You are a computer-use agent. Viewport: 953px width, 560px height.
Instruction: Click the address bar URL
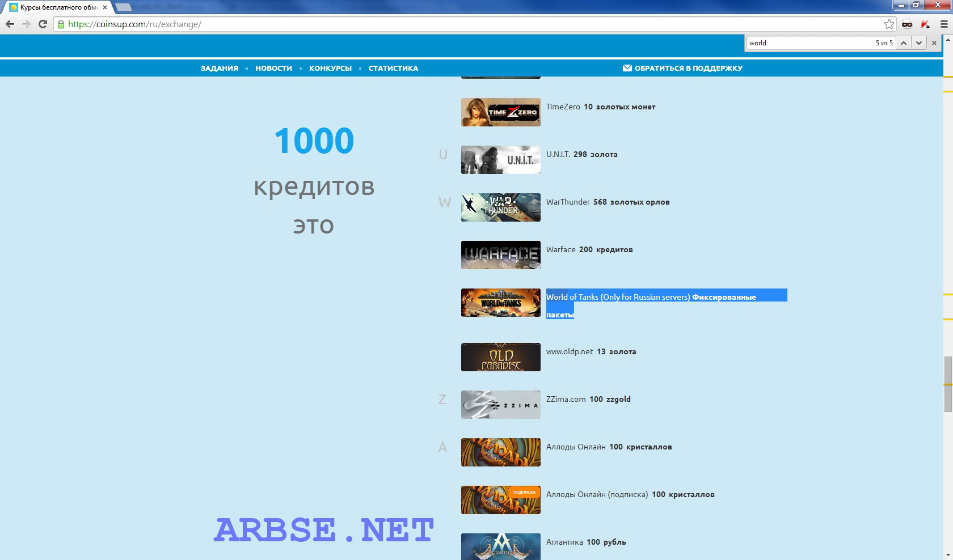click(134, 24)
